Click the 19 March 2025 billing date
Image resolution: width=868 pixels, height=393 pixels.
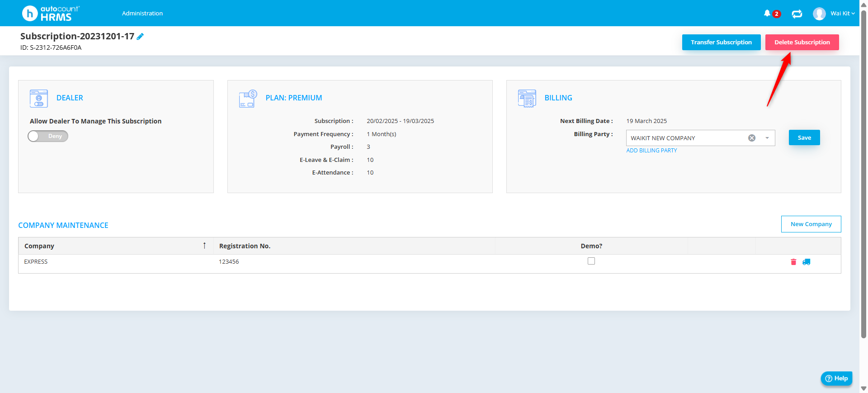tap(646, 121)
